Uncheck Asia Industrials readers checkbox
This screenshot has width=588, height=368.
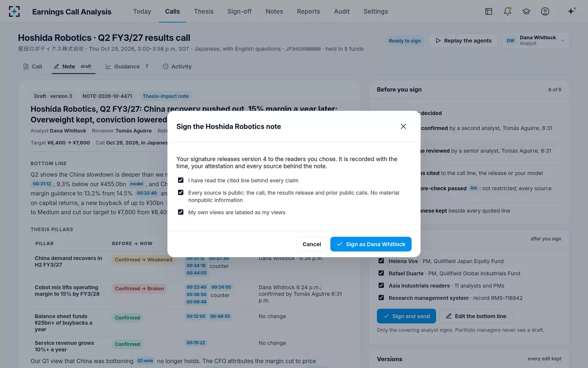tap(381, 285)
